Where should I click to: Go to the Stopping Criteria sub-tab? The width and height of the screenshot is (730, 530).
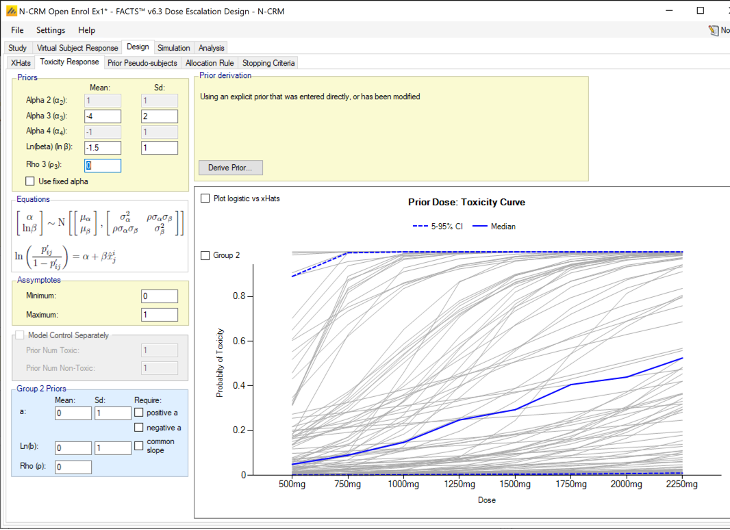[x=268, y=63]
